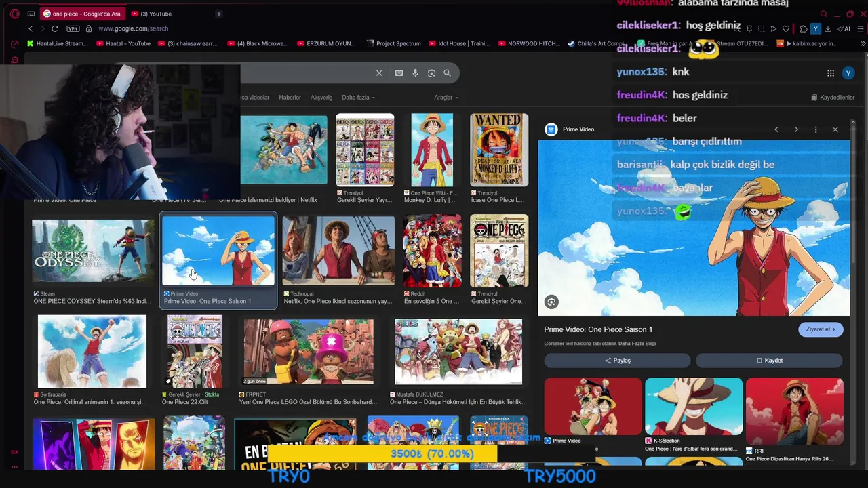Search by image with Google Lens

(x=431, y=73)
